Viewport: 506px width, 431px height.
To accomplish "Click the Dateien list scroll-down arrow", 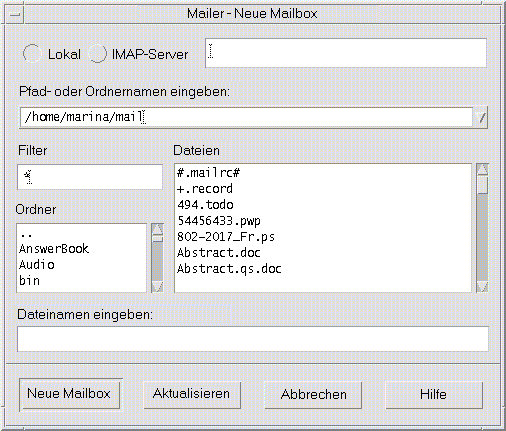I will click(x=482, y=287).
